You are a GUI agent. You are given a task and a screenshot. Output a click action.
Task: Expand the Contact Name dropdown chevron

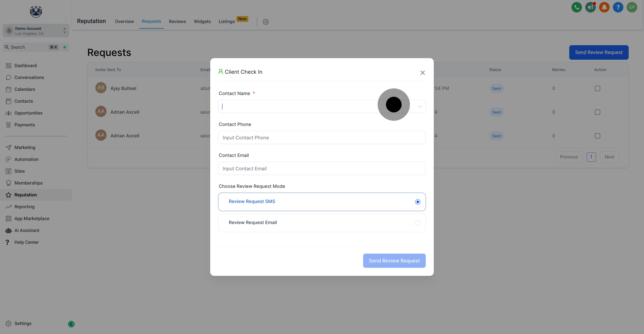tap(420, 107)
